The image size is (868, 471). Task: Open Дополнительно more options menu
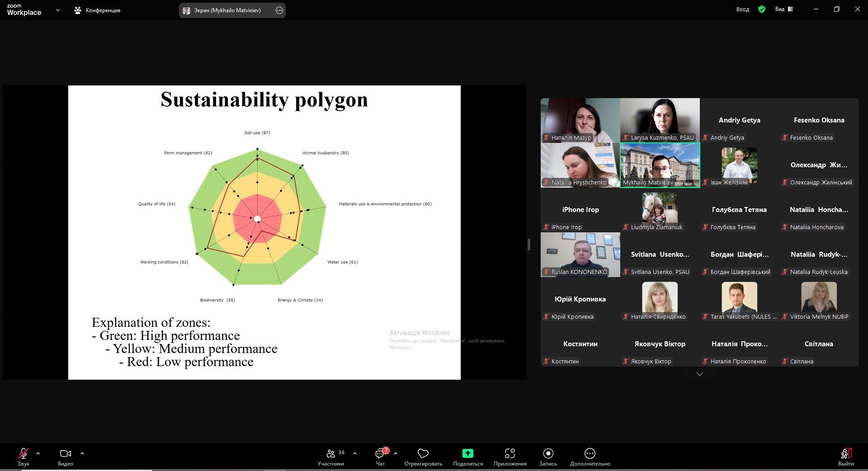point(590,457)
